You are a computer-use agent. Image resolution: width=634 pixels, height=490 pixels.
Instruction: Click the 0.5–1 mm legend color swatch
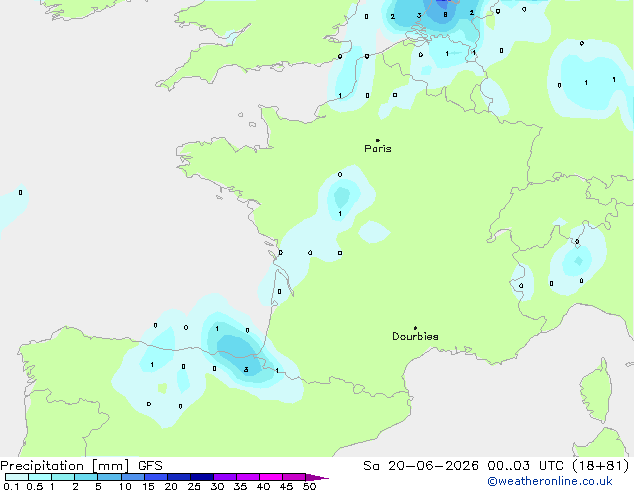click(40, 477)
